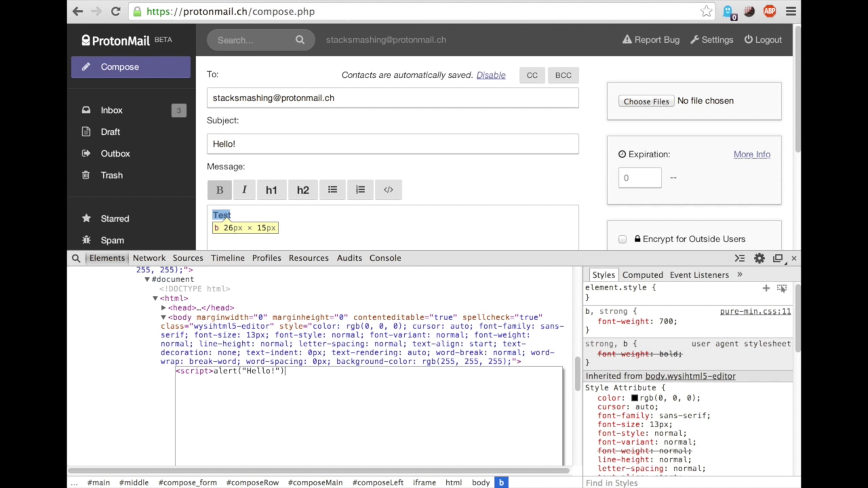This screenshot has width=868, height=488.
Task: Open ProtonMail Settings
Action: 712,40
